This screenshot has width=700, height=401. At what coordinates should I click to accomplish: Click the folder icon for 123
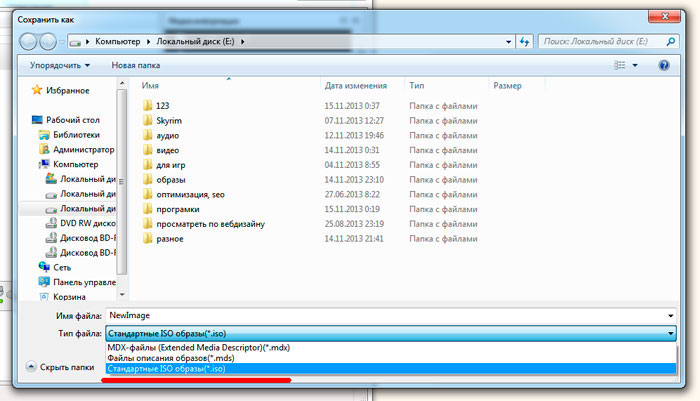[148, 105]
